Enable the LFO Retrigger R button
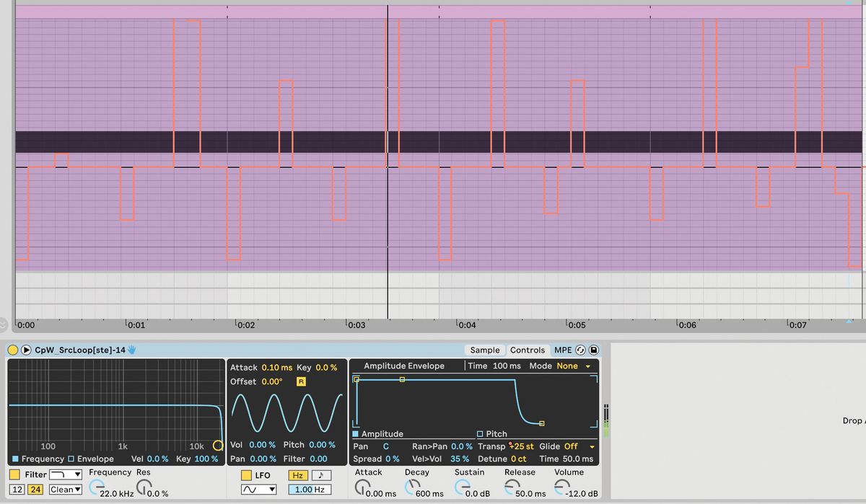The width and height of the screenshot is (866, 504). 301,381
